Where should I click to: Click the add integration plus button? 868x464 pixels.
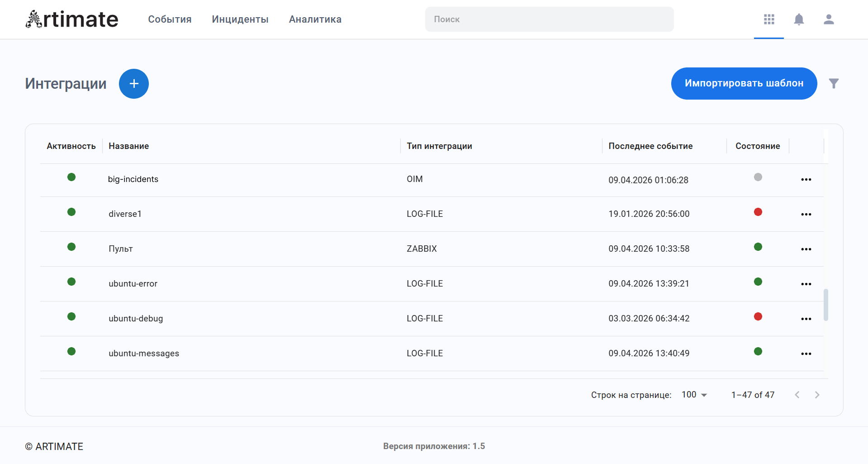point(134,84)
